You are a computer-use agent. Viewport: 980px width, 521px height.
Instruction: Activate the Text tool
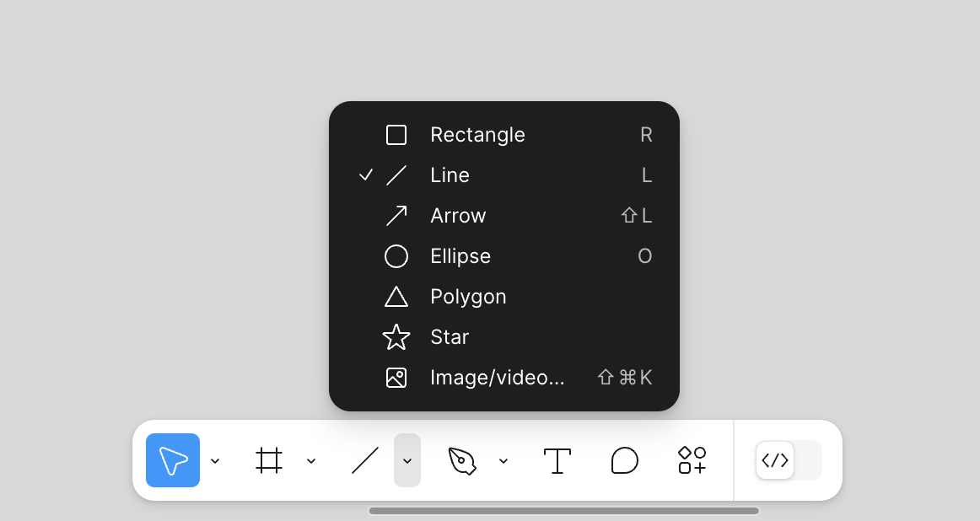coord(557,460)
